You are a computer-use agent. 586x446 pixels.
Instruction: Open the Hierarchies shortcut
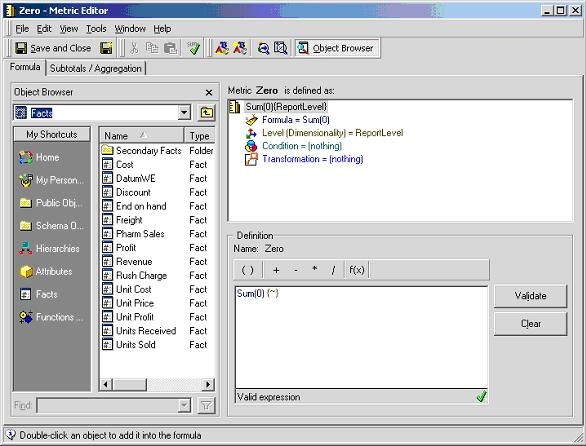tap(50, 249)
